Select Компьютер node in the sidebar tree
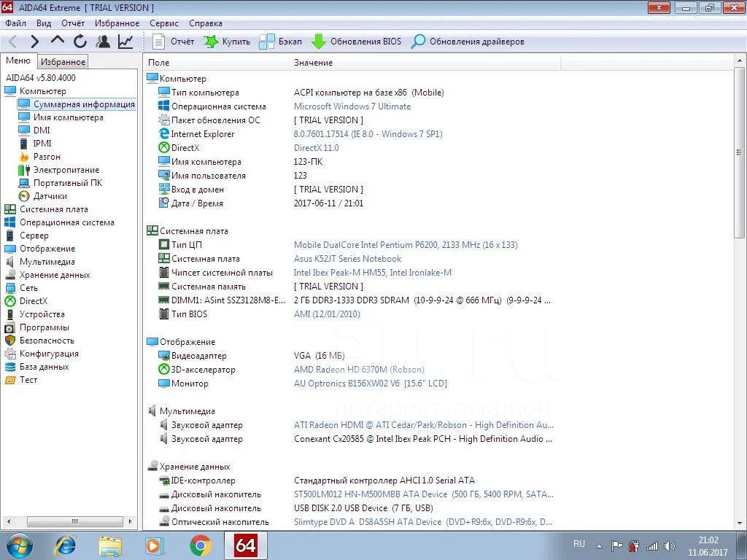Image resolution: width=747 pixels, height=560 pixels. (x=43, y=91)
